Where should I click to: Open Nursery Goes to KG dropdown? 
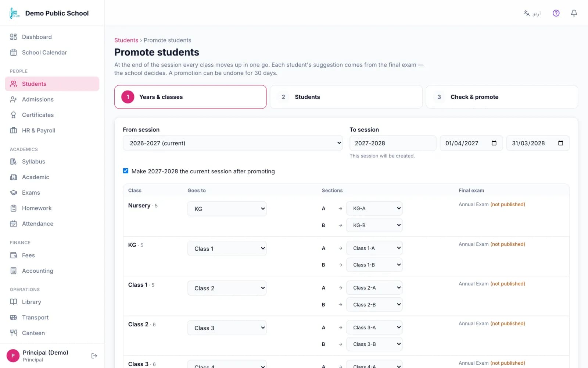click(x=227, y=209)
